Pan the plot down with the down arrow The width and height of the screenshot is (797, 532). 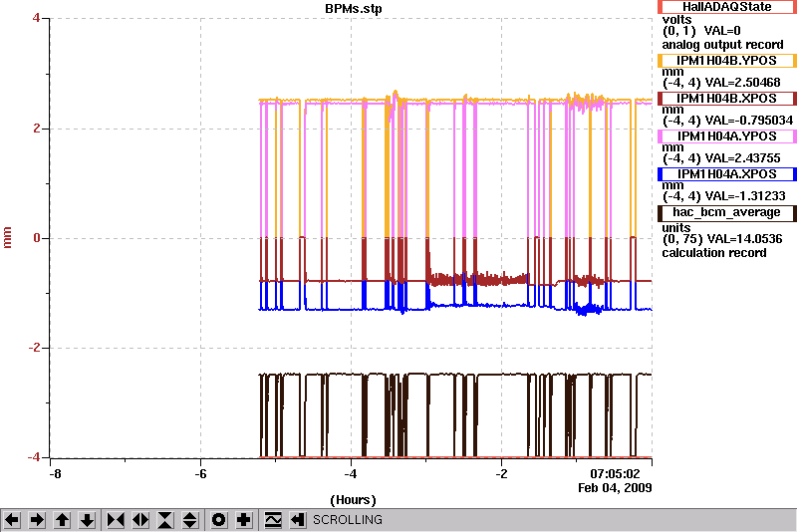88,520
